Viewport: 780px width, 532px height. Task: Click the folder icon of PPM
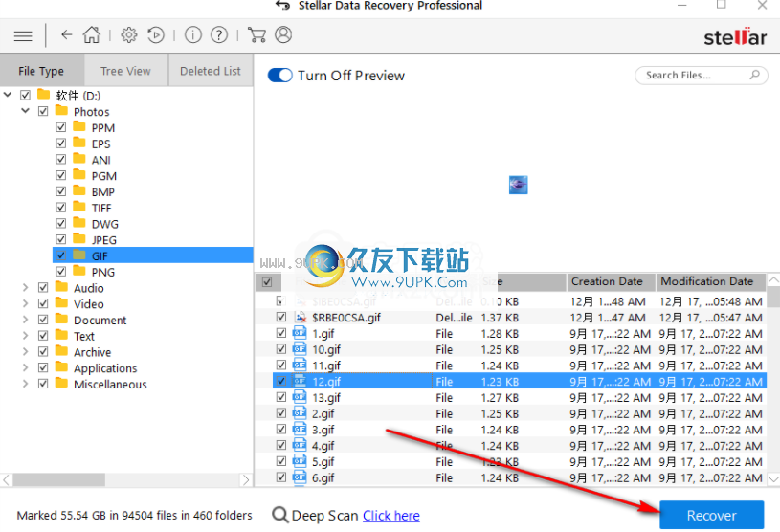click(x=79, y=127)
